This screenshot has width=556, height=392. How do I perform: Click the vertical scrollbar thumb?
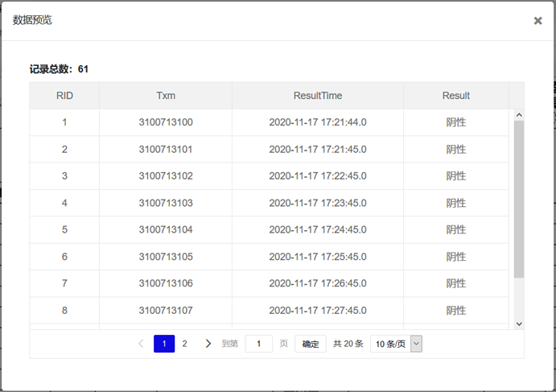click(x=519, y=199)
